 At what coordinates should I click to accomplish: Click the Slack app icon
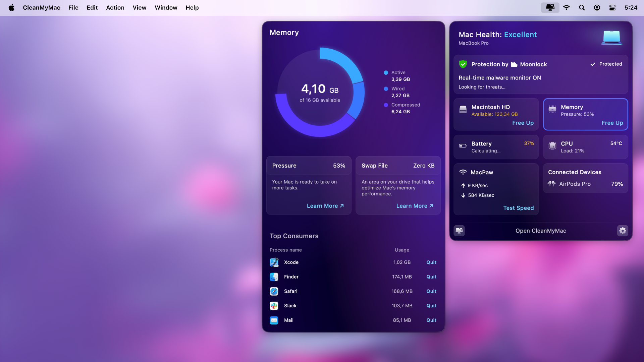click(274, 306)
